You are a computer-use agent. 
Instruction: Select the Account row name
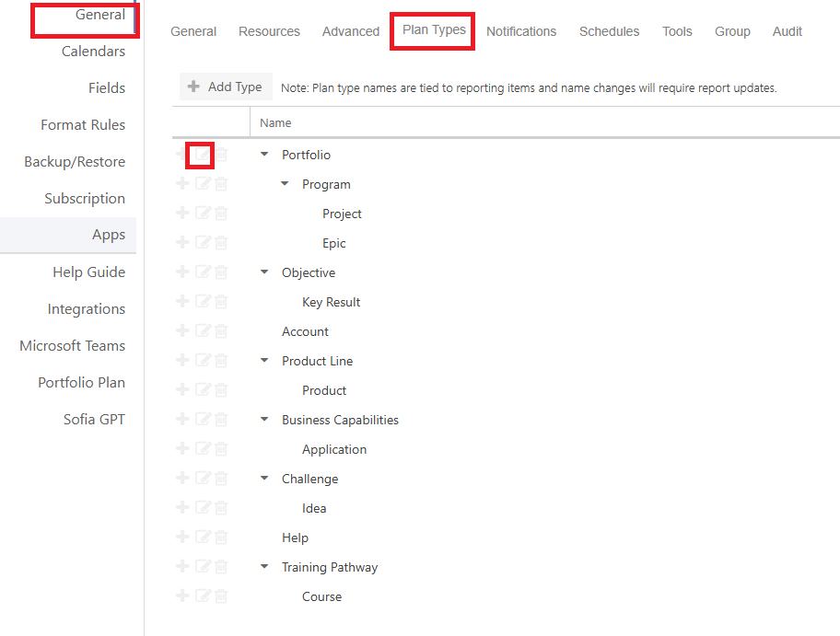[x=305, y=331]
